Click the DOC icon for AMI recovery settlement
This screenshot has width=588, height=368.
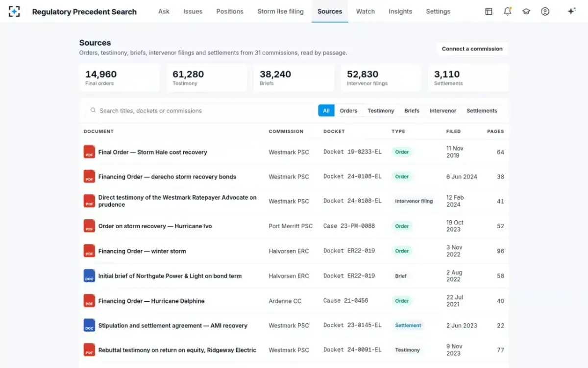[x=89, y=325]
